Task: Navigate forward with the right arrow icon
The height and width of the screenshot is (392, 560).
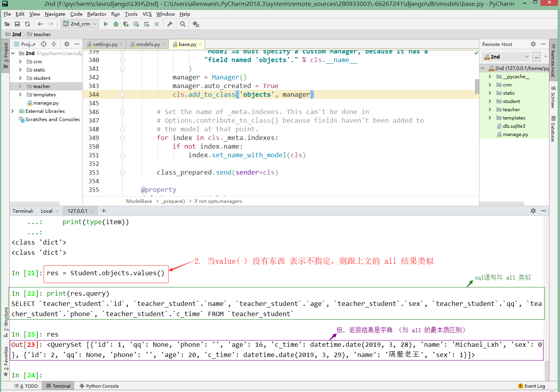Action: (x=51, y=24)
